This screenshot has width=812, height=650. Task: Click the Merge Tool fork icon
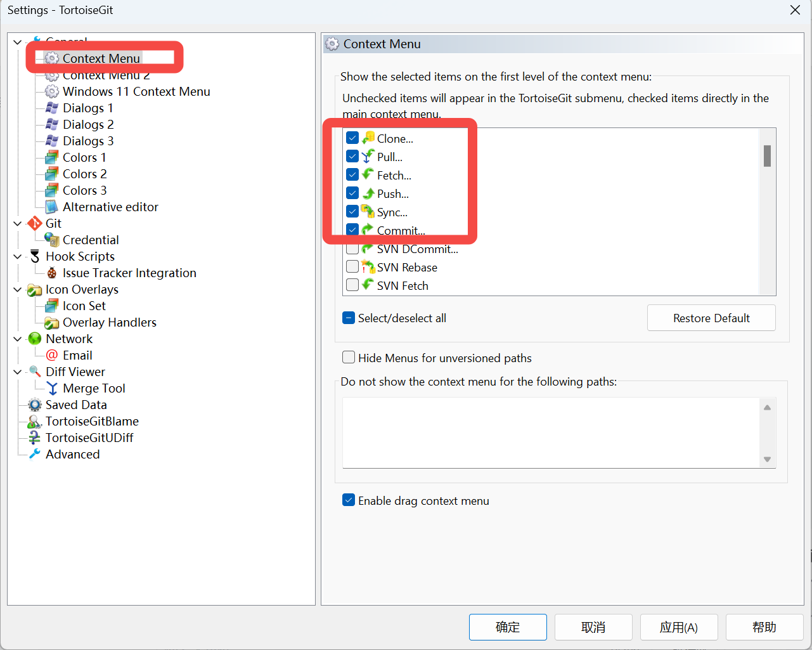tap(52, 389)
